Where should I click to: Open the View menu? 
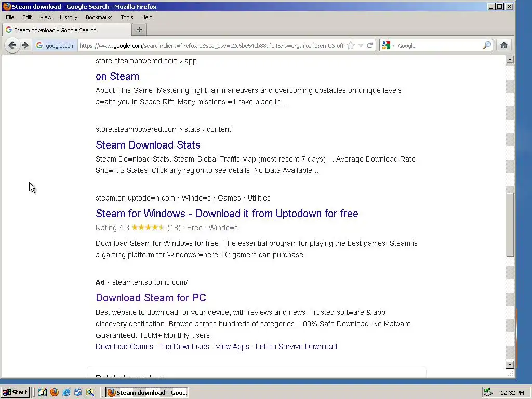[x=46, y=17]
